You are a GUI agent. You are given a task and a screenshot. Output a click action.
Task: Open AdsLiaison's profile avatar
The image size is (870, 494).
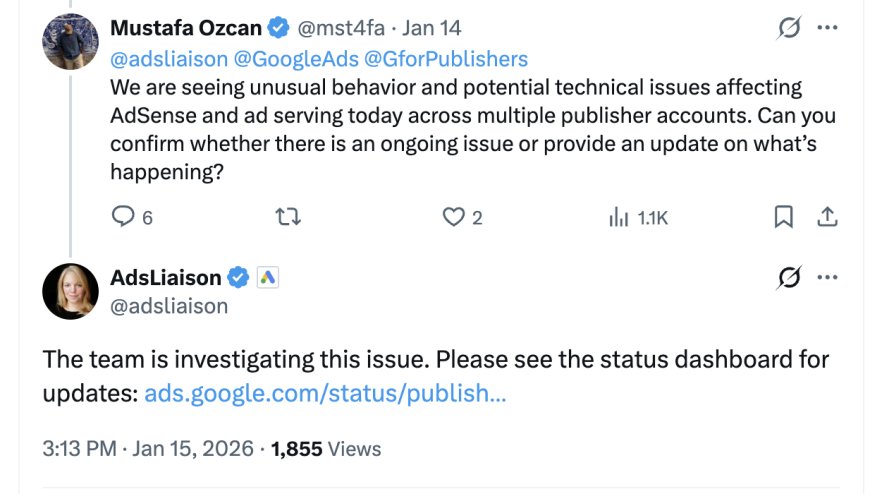tap(69, 291)
